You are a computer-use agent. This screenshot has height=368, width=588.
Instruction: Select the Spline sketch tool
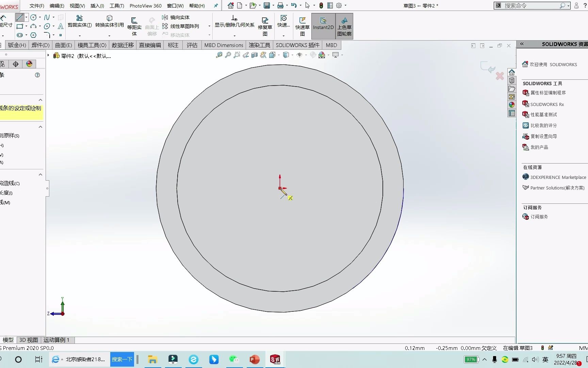click(47, 17)
